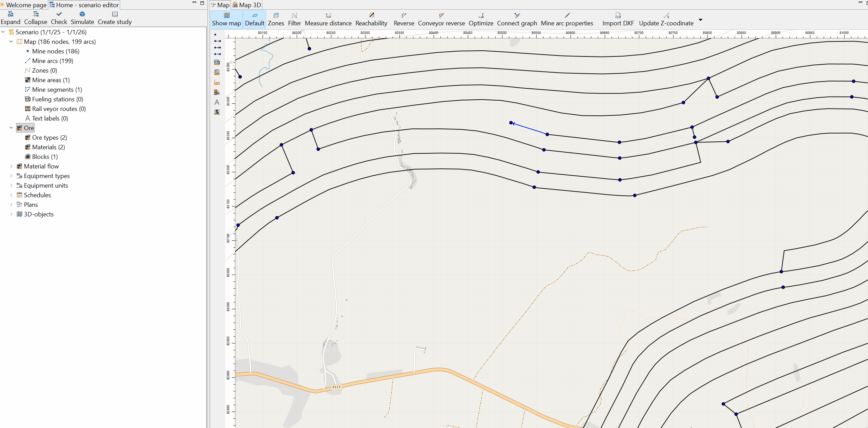Collapse the Ore tree node
The width and height of the screenshot is (868, 428).
pos(11,128)
